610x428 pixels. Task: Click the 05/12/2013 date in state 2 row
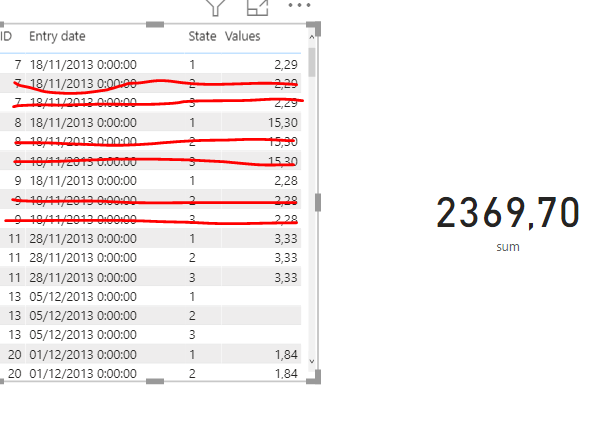[x=83, y=315]
